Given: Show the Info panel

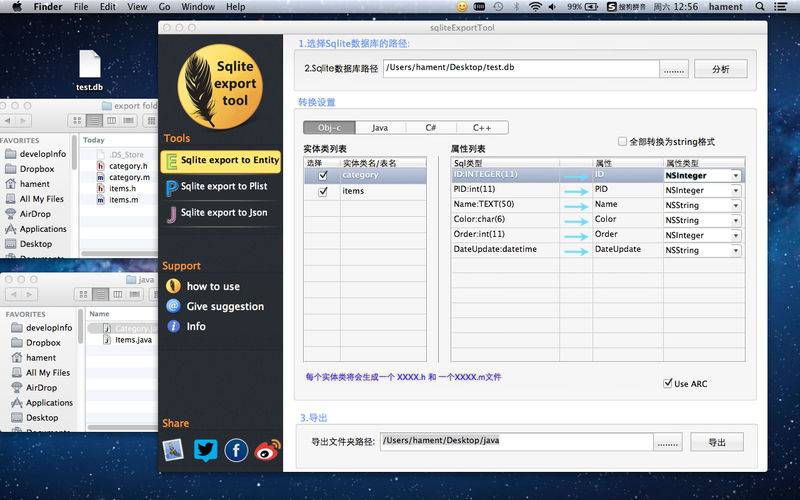Looking at the screenshot, I should [x=186, y=326].
